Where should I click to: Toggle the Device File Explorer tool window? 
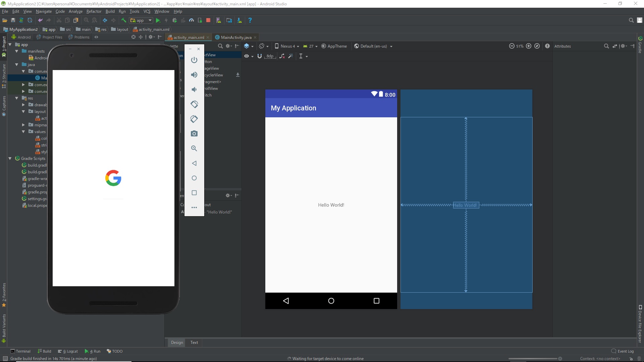click(x=640, y=324)
